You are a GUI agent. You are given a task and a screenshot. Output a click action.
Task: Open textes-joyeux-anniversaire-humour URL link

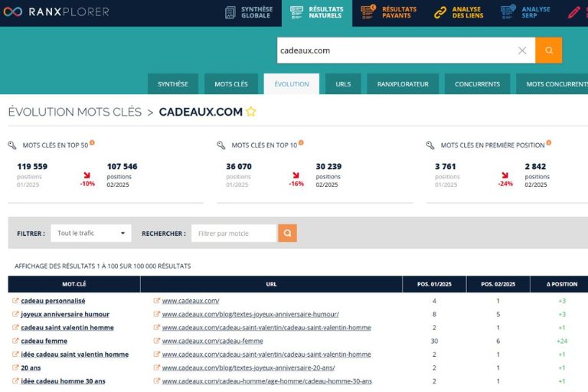250,315
